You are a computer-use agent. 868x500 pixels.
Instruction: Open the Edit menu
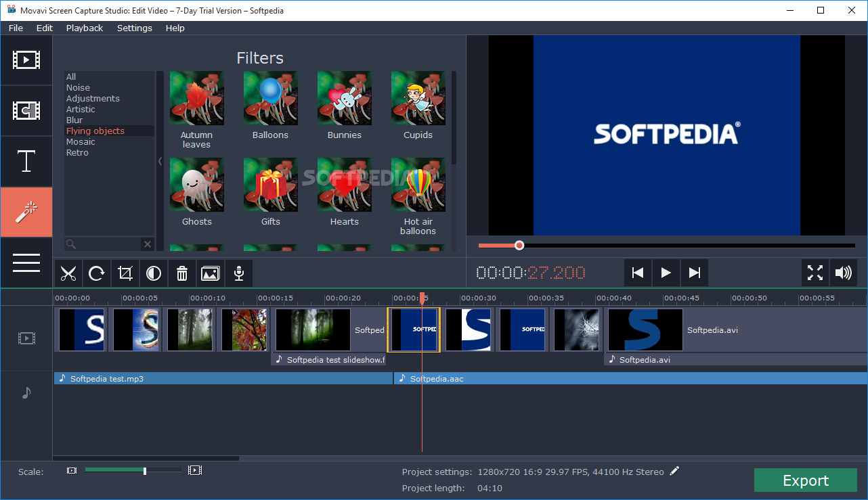(45, 28)
